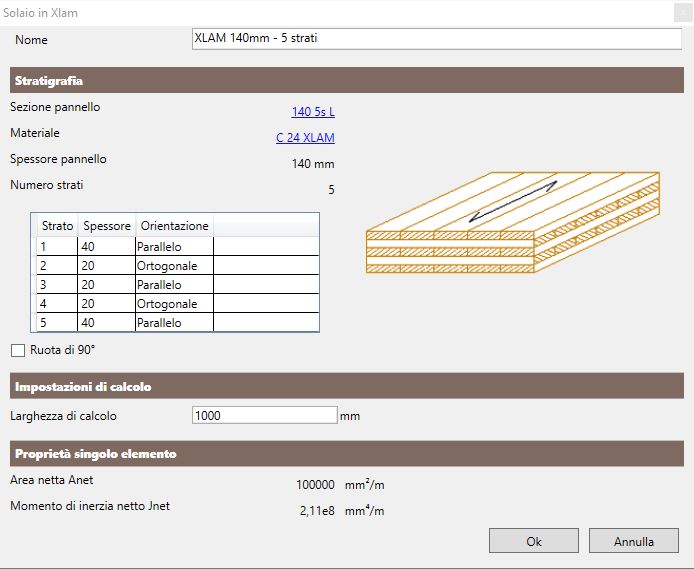The image size is (694, 569).
Task: Select layer 4 Ortogonale orientation cell
Action: pos(174,304)
